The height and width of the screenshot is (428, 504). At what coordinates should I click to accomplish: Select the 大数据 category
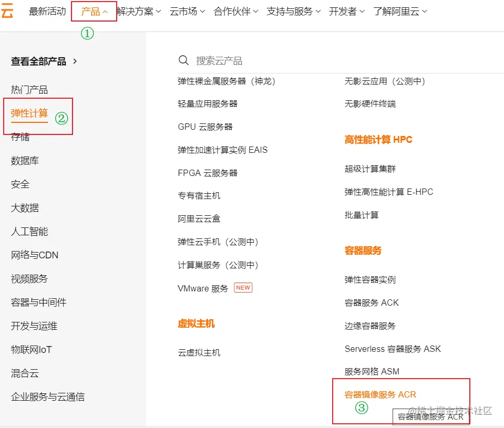tap(25, 208)
